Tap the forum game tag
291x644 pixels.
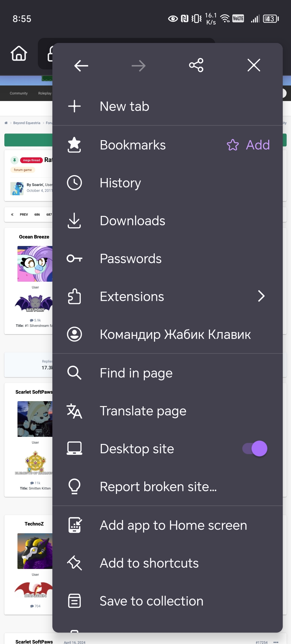23,170
